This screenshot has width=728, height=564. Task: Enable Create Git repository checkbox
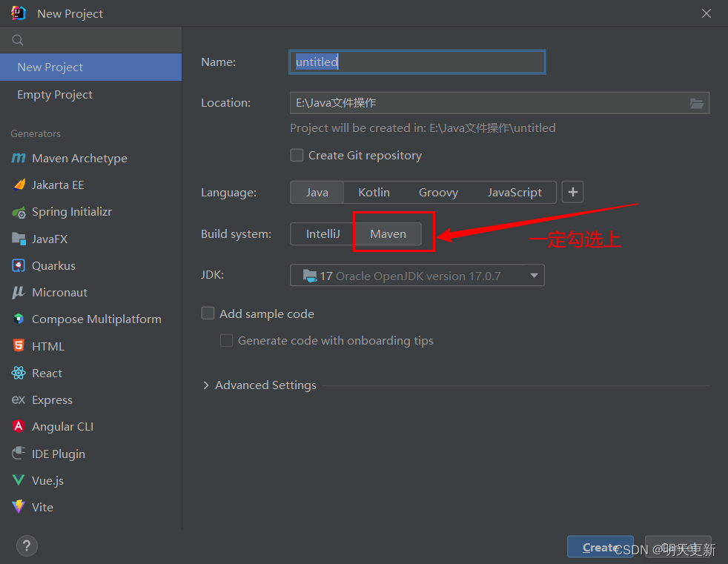pos(297,155)
